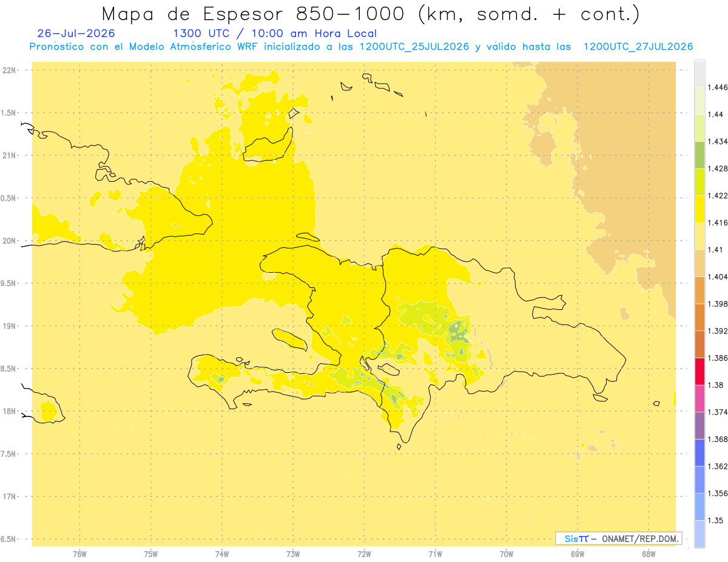The height and width of the screenshot is (562, 728).
Task: Pick the purple legend swatch between 1.368 and 1.374
Action: point(699,426)
